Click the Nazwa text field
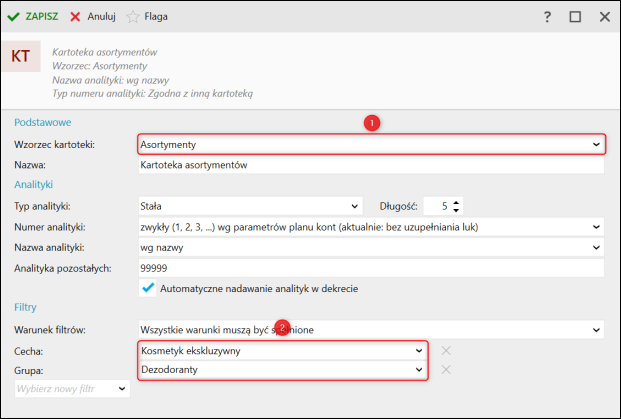 click(x=370, y=164)
